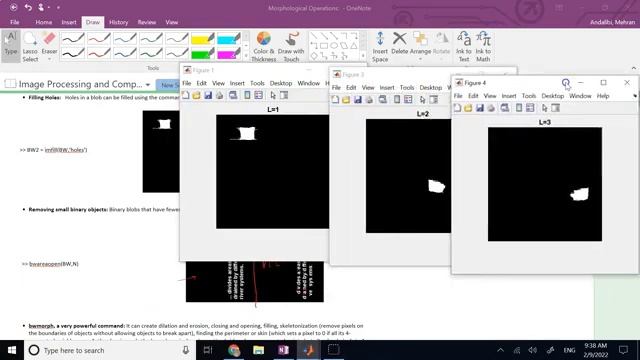Select the rectangle shape in shapes gallery
Screen dimensions: 640x360
(x=324, y=46)
